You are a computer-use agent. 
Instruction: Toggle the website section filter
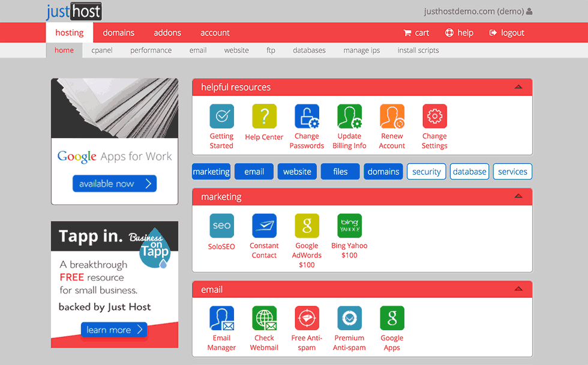297,172
